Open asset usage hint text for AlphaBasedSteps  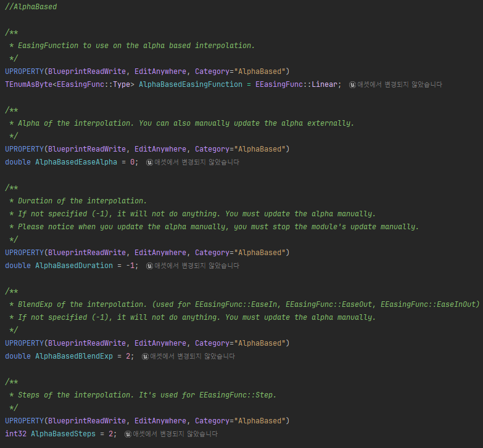[175, 434]
